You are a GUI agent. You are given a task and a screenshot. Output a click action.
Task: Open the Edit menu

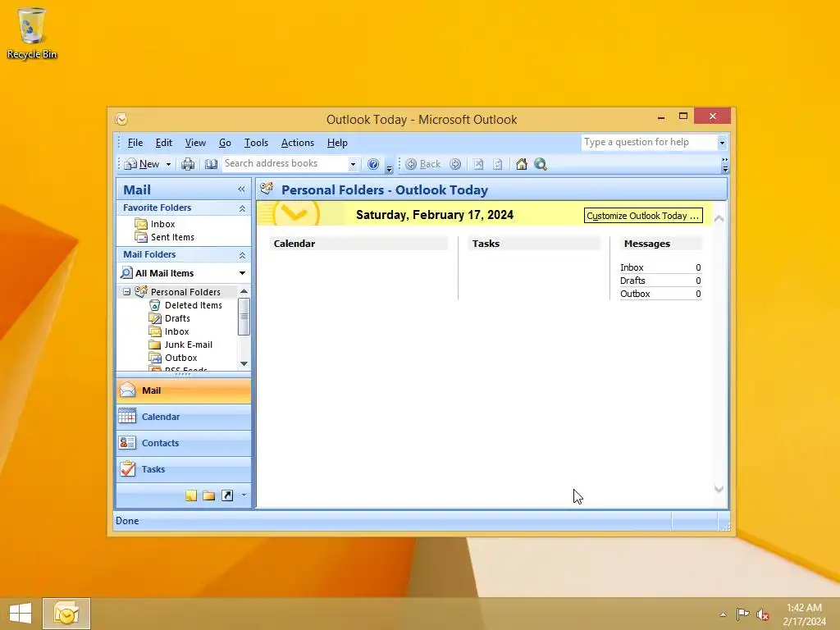click(x=163, y=143)
